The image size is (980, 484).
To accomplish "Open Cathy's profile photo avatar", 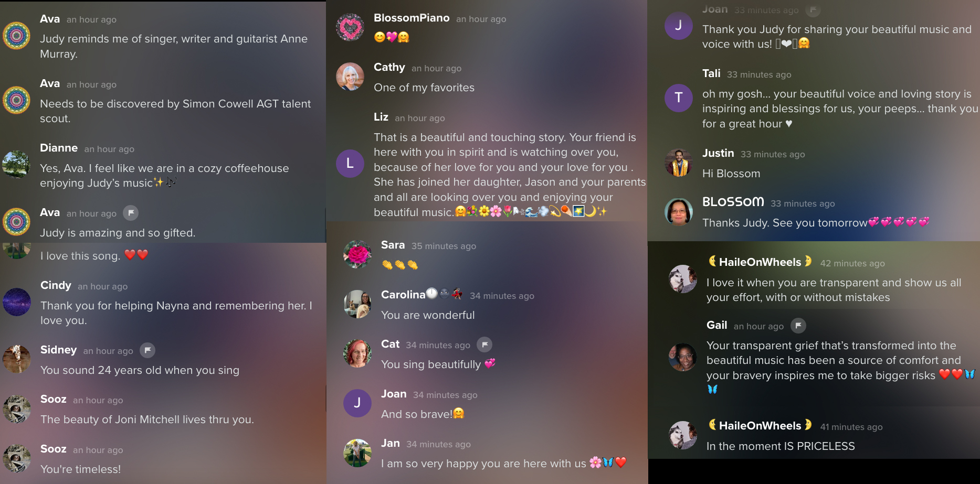I will [350, 77].
